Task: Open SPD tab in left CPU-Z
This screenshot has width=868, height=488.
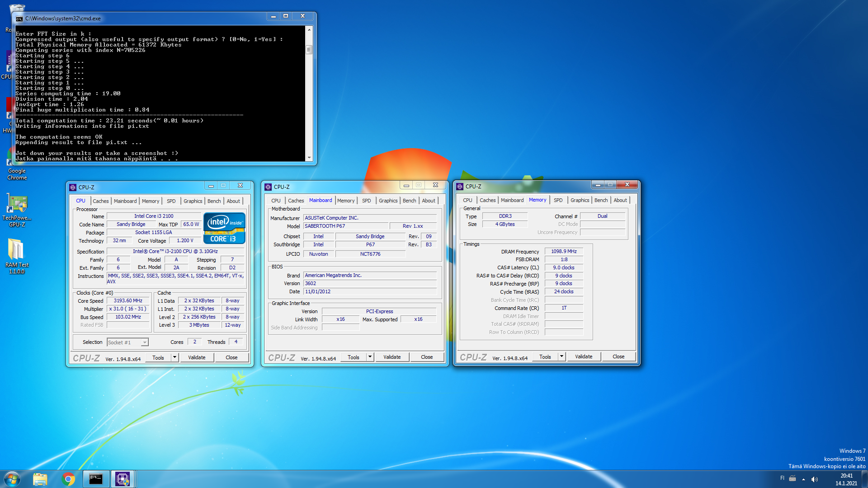Action: click(171, 201)
